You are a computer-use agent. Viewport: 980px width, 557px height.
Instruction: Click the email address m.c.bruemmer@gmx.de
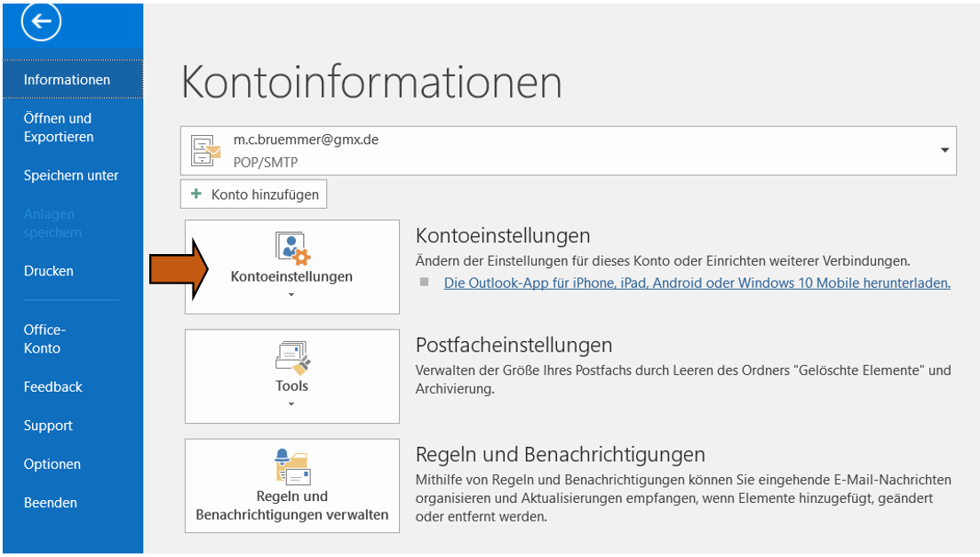click(x=307, y=139)
